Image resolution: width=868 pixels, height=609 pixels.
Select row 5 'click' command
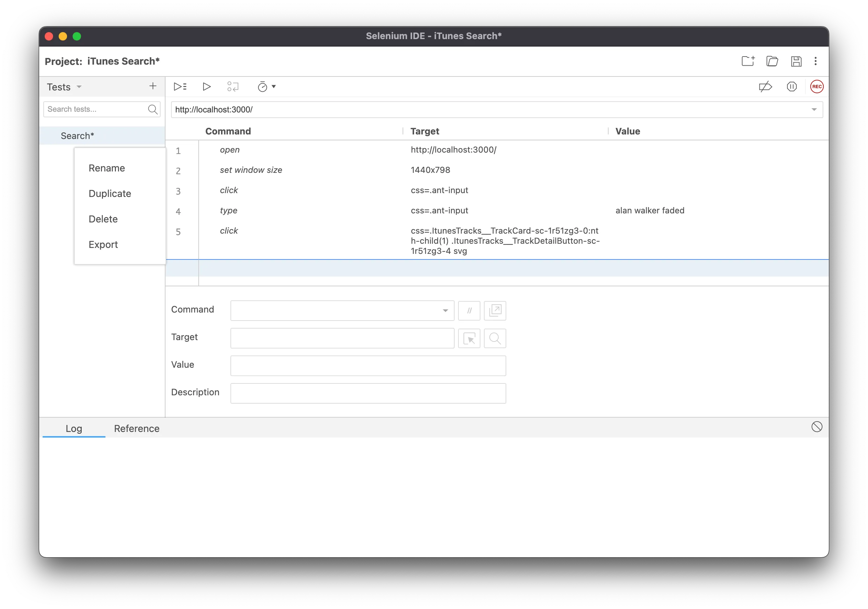496,241
